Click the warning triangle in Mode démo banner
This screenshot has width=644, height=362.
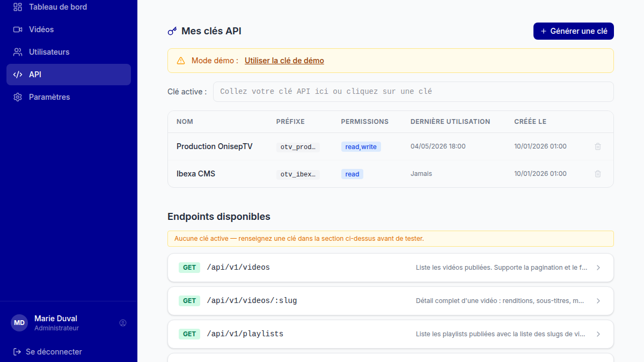pos(181,61)
